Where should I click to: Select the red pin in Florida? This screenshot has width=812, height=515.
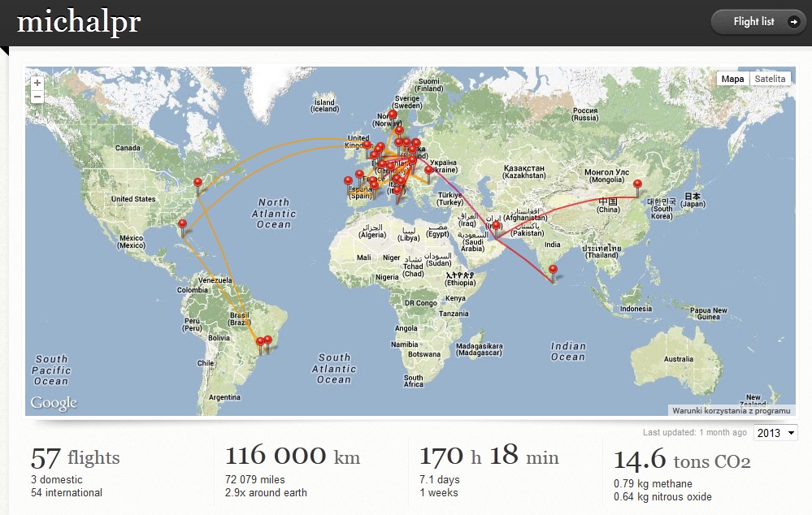click(x=182, y=224)
